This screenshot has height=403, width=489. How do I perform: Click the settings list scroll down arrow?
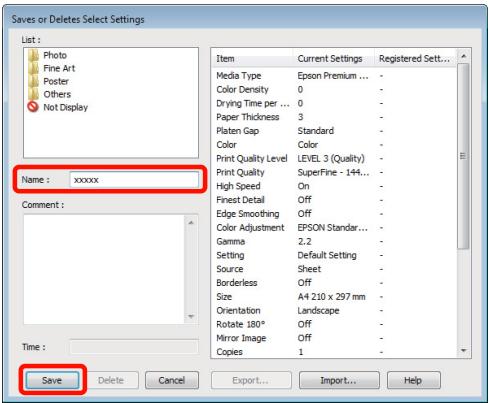coord(463,351)
